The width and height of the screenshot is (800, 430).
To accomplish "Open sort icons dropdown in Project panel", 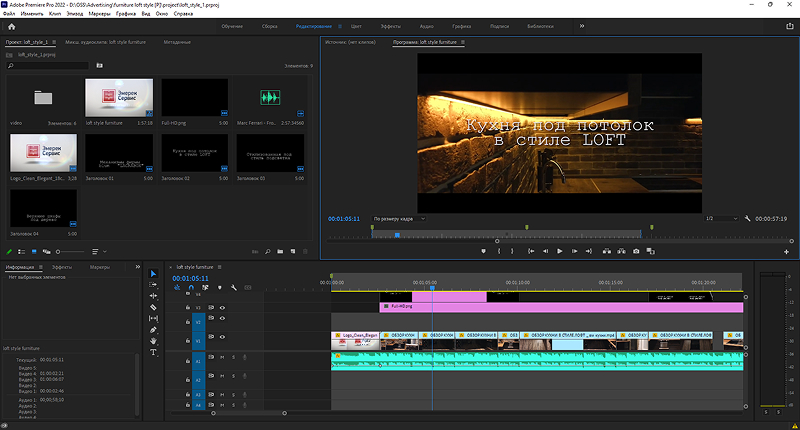I will 99,251.
